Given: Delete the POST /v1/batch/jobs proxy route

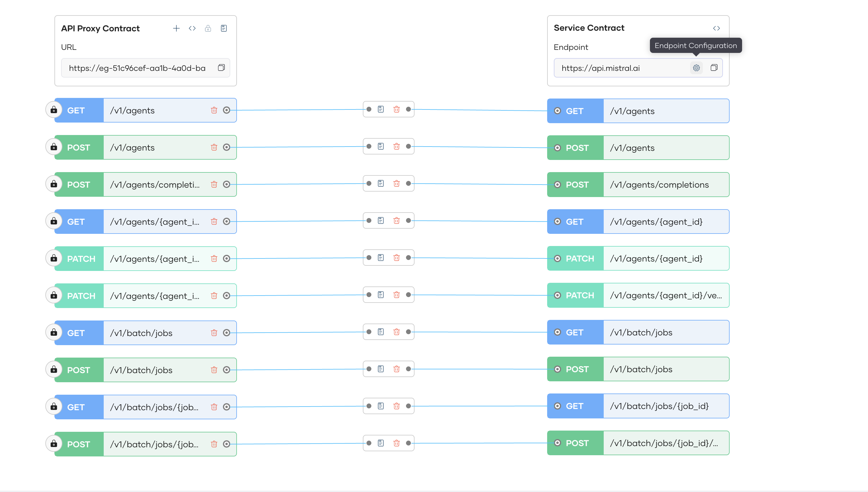Looking at the screenshot, I should [x=214, y=370].
